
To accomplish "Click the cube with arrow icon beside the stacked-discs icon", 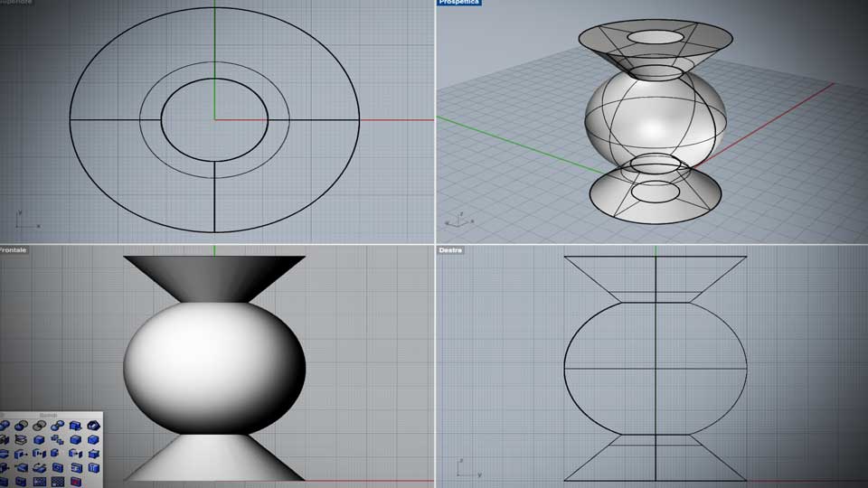I will [21, 454].
